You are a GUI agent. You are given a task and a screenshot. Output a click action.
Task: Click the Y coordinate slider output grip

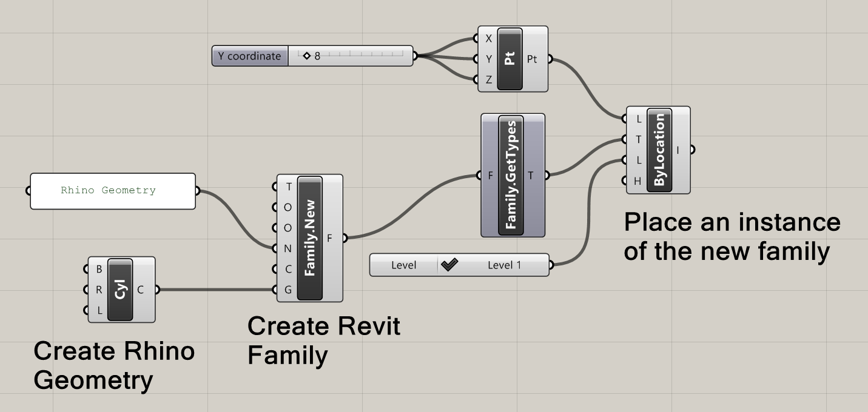pos(415,56)
